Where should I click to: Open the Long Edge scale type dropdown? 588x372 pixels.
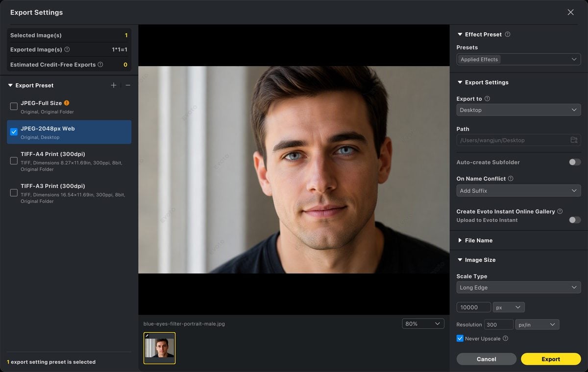tap(518, 287)
